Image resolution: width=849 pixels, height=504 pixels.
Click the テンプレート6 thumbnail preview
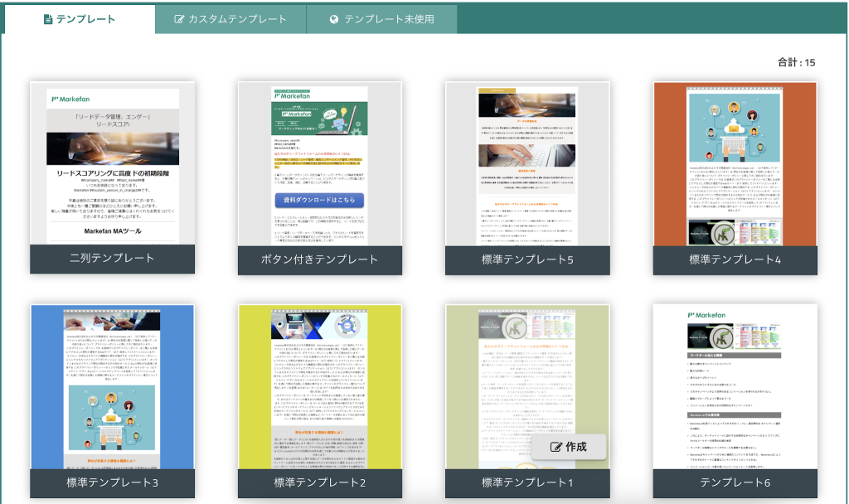coord(735,385)
